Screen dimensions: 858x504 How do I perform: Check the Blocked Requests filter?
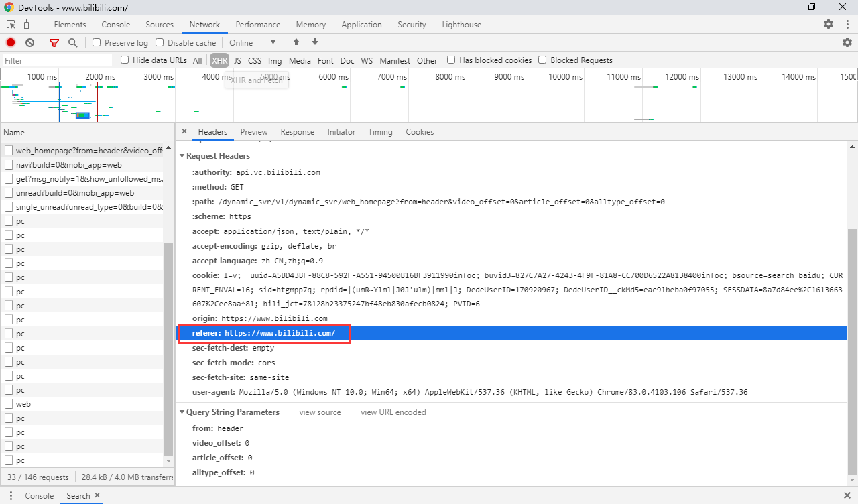point(542,60)
